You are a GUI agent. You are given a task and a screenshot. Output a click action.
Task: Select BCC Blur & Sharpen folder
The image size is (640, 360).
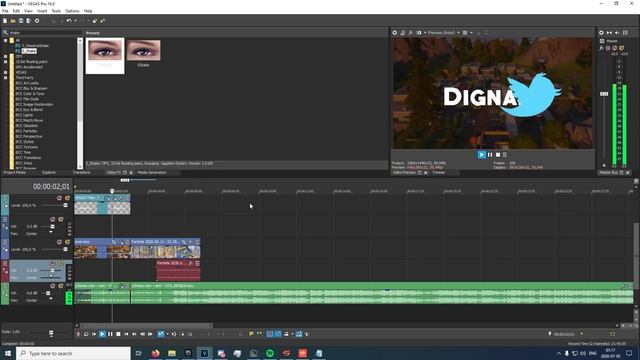click(x=31, y=88)
